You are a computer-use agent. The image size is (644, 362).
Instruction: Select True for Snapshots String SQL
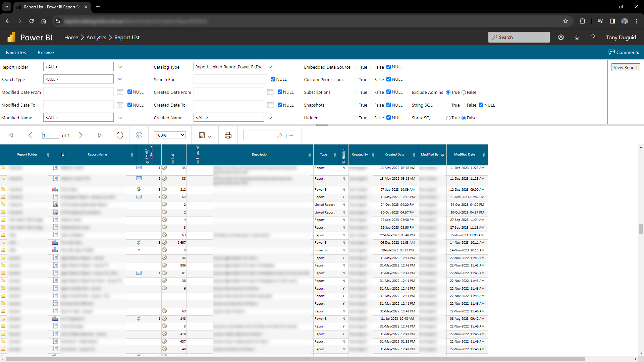(448, 105)
